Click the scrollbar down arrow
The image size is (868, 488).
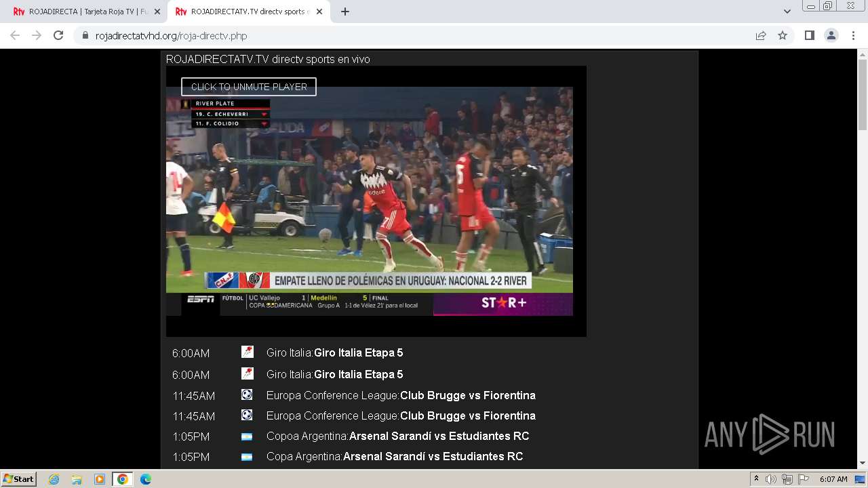(x=863, y=464)
